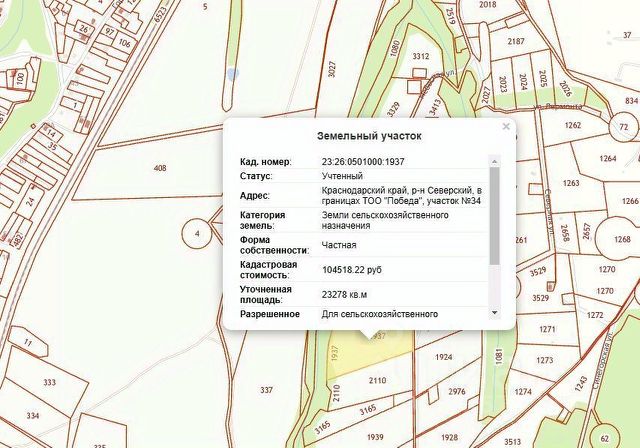The image size is (640, 448).
Task: Click the Для сельскохозяйственного usage value
Action: coord(380,314)
